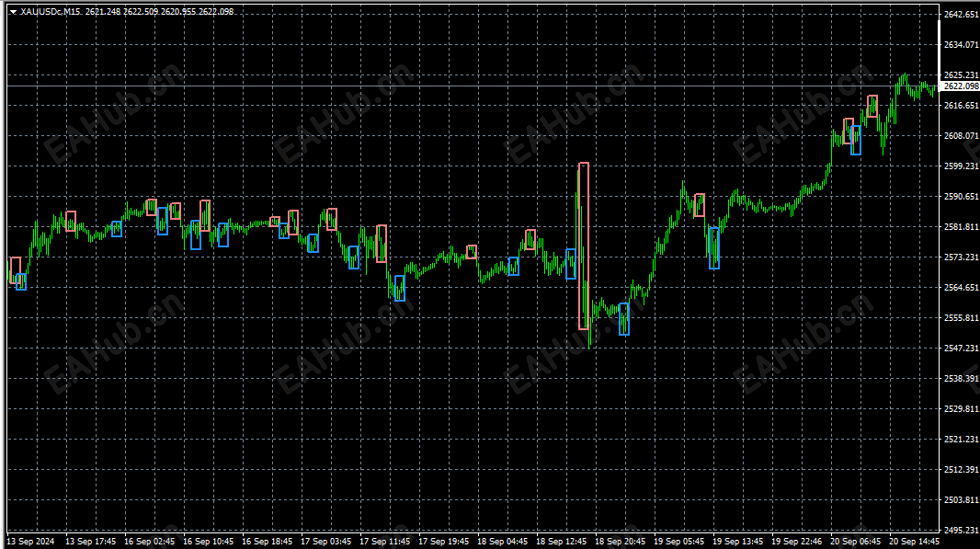Click time axis label 18 Sep 20:45

point(620,542)
